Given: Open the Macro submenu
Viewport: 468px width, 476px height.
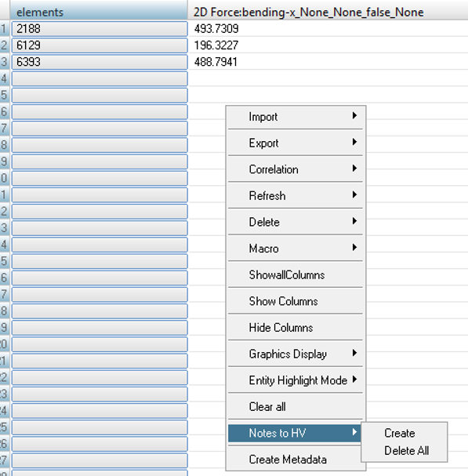Looking at the screenshot, I should pyautogui.click(x=296, y=249).
